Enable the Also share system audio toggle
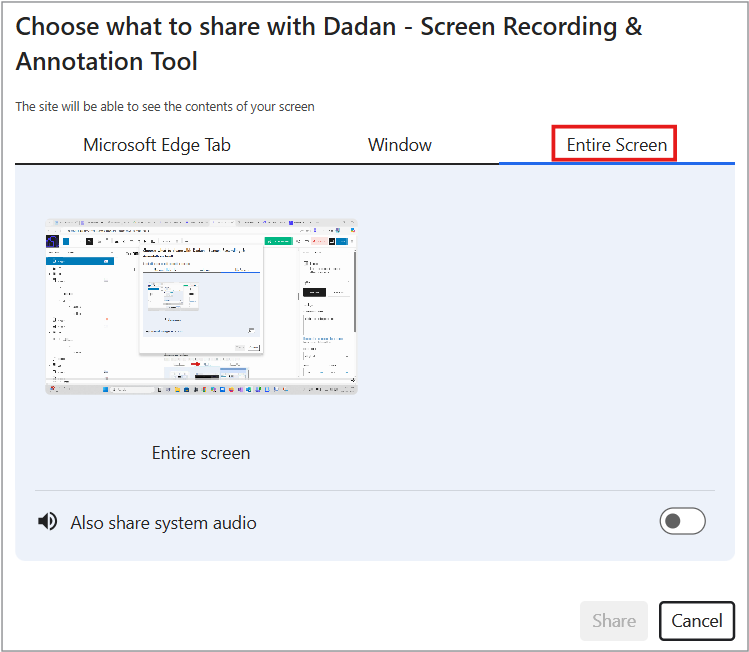 point(683,521)
